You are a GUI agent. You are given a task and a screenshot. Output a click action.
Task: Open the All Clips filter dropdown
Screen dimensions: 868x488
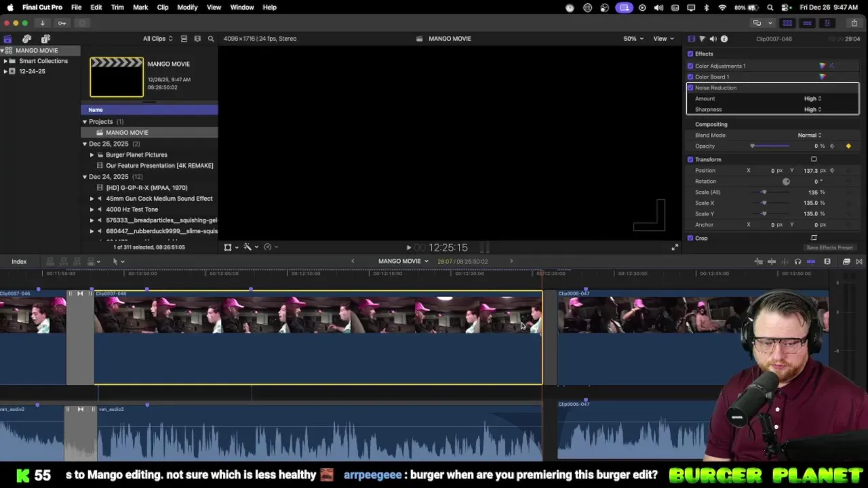point(157,39)
